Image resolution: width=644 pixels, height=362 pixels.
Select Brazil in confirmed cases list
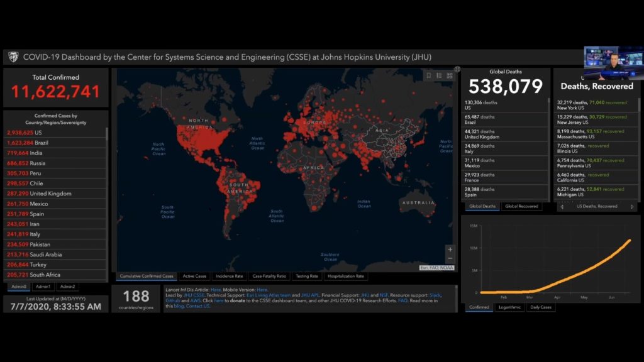(55, 143)
